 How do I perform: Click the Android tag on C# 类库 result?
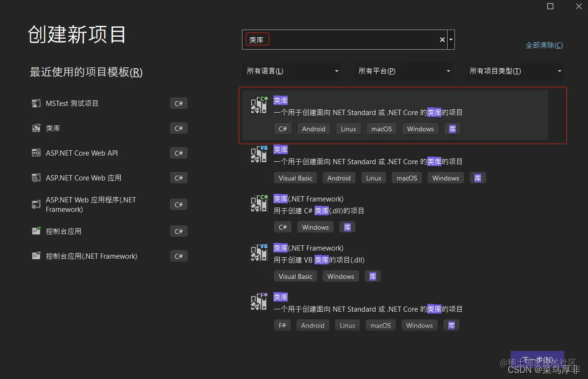(314, 128)
